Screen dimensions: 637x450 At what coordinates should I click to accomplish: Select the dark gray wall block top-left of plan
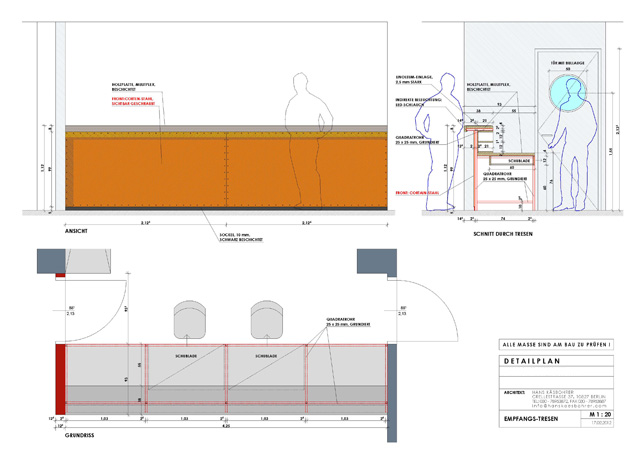(50, 261)
